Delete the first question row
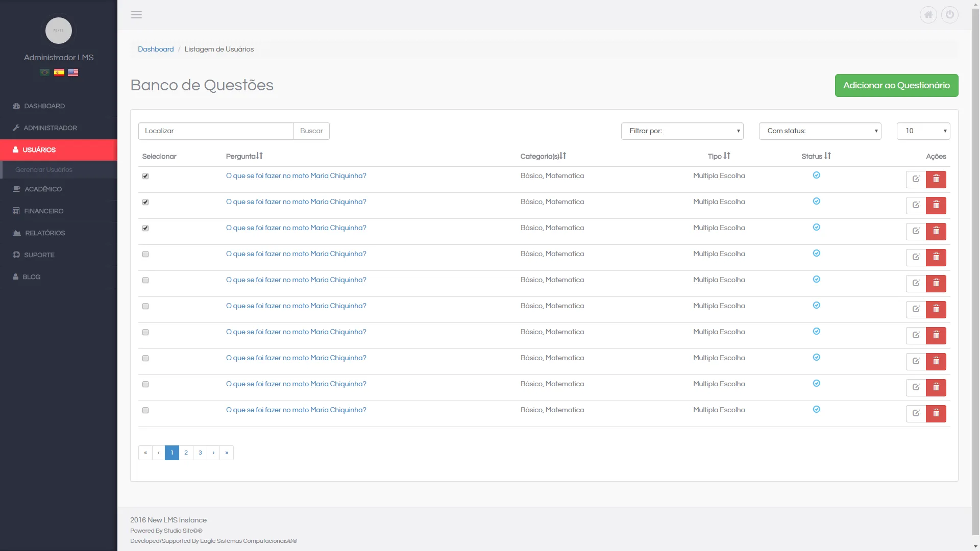This screenshot has height=551, width=980. 936,180
